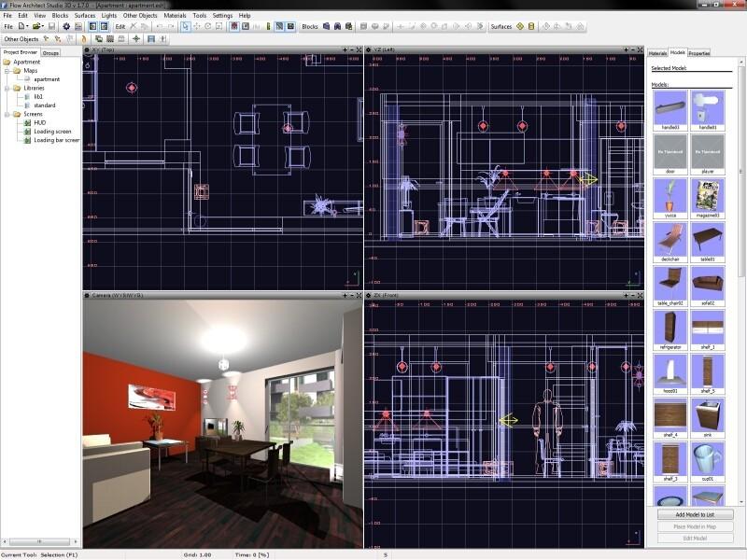747x560 pixels.
Task: Select the refrigerator model thumbnail
Action: click(670, 329)
